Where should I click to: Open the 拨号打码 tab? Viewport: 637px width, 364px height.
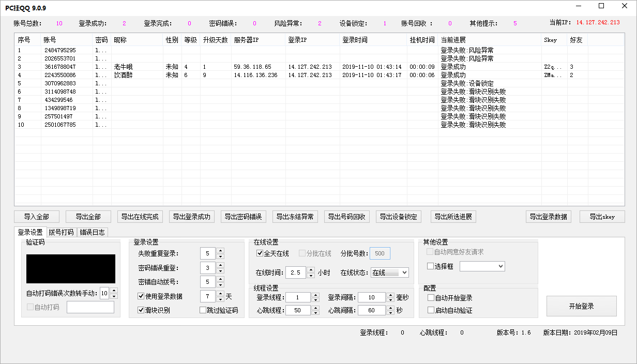point(62,232)
